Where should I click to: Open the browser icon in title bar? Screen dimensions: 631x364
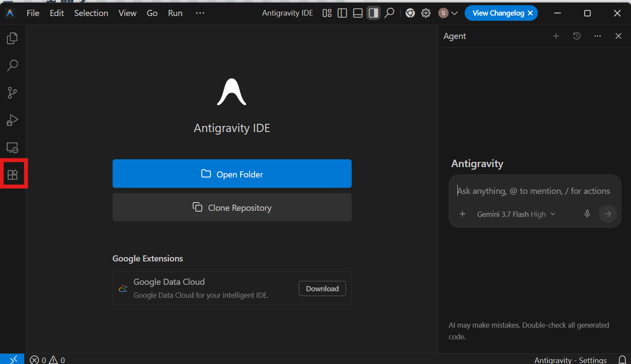coord(410,13)
